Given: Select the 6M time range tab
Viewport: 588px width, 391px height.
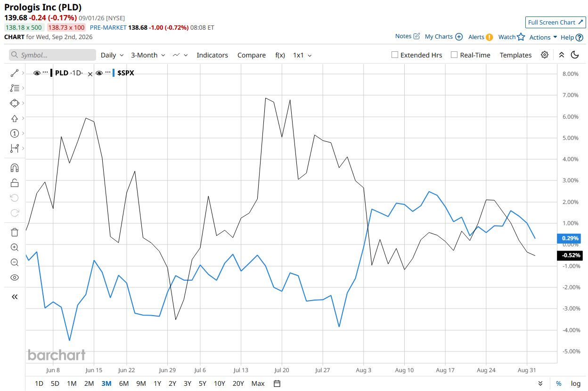Looking at the screenshot, I should 124,383.
